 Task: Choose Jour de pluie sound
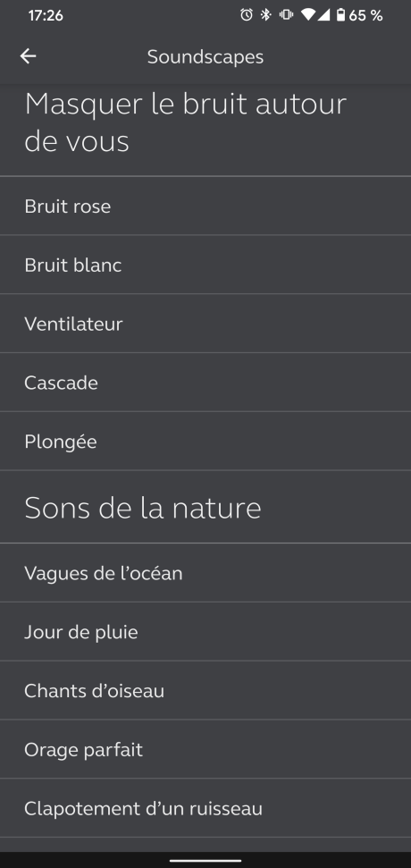coord(205,632)
